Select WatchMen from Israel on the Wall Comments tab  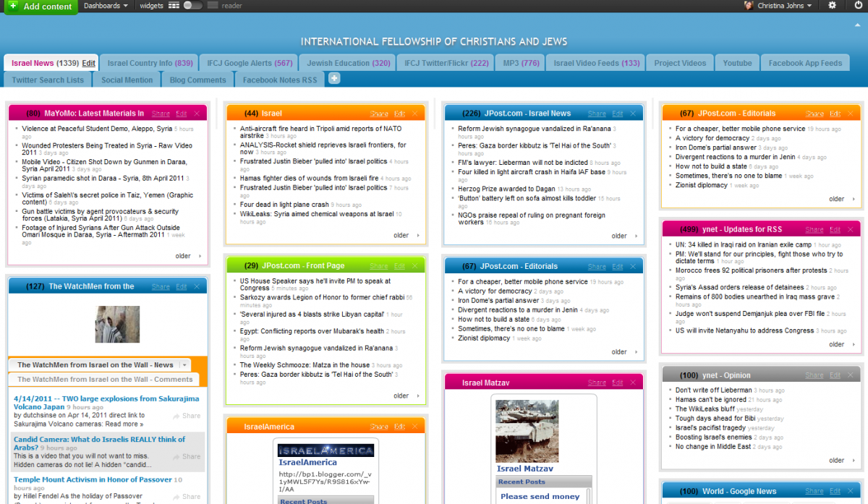105,379
